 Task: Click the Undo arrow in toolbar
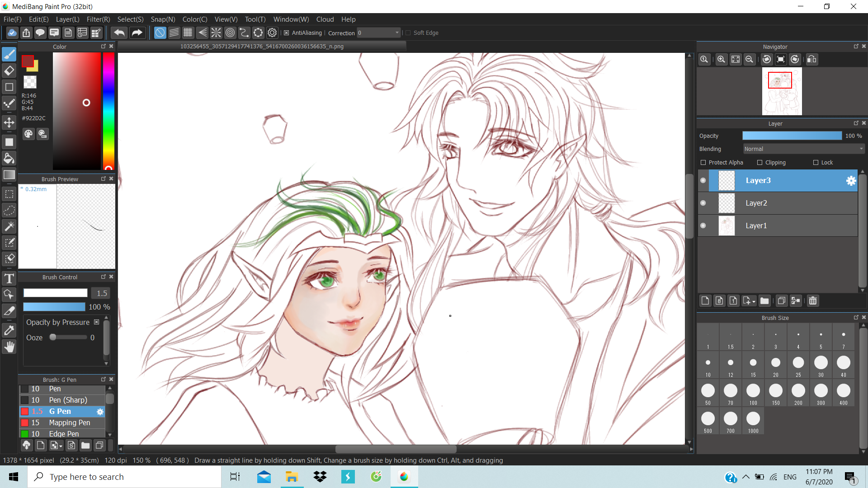coord(119,33)
